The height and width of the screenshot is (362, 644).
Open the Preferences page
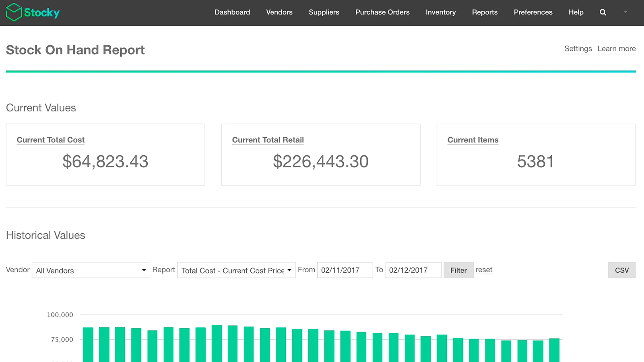coord(533,12)
